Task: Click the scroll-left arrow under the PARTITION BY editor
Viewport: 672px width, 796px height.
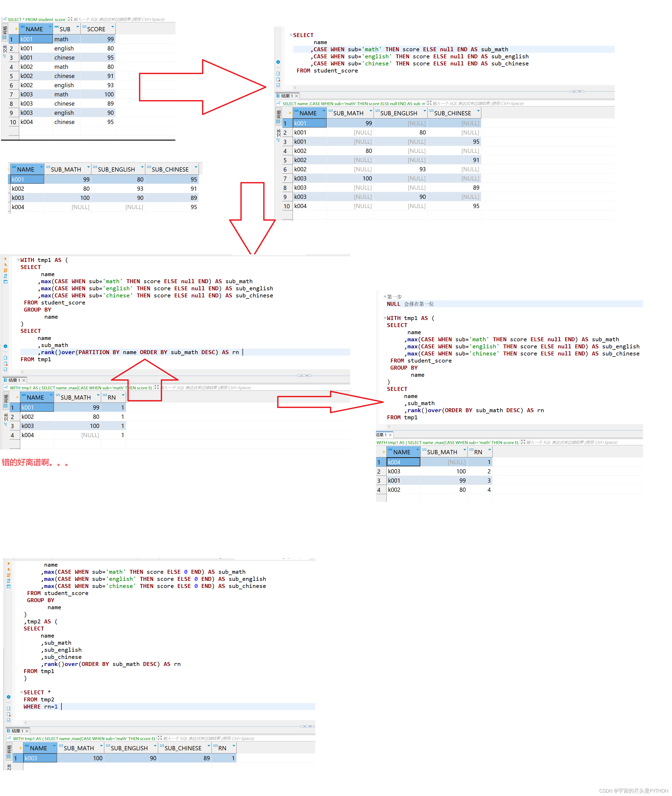Action: (22, 371)
